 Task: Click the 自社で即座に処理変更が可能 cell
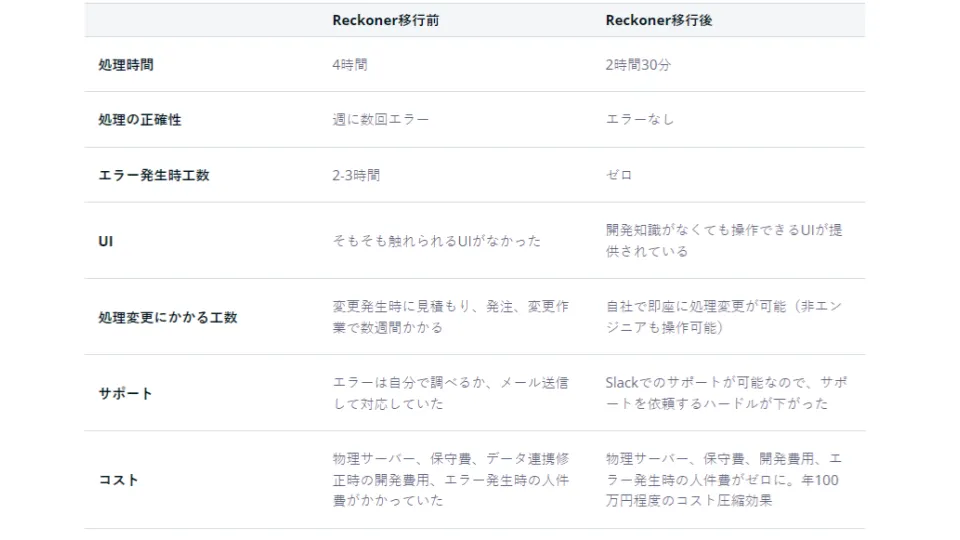pyautogui.click(x=724, y=317)
